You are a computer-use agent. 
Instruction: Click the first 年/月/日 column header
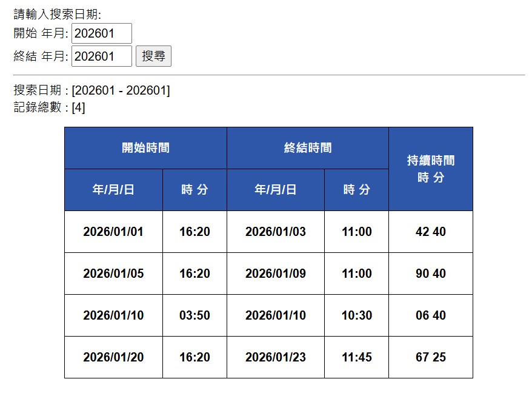click(113, 189)
